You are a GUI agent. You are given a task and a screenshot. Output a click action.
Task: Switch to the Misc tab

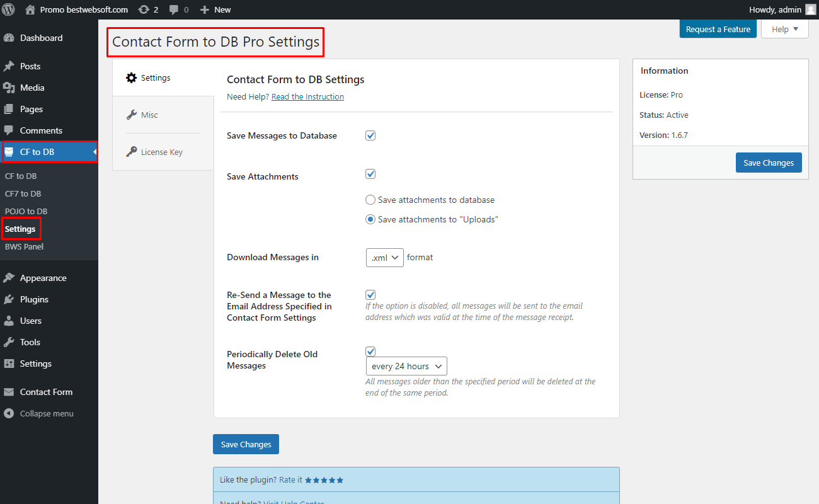tap(163, 115)
